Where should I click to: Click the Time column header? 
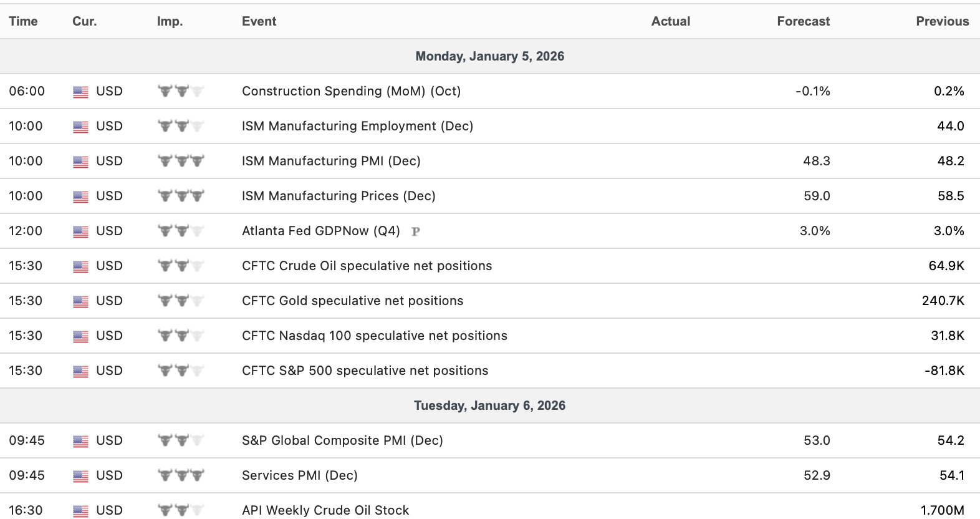tap(23, 21)
